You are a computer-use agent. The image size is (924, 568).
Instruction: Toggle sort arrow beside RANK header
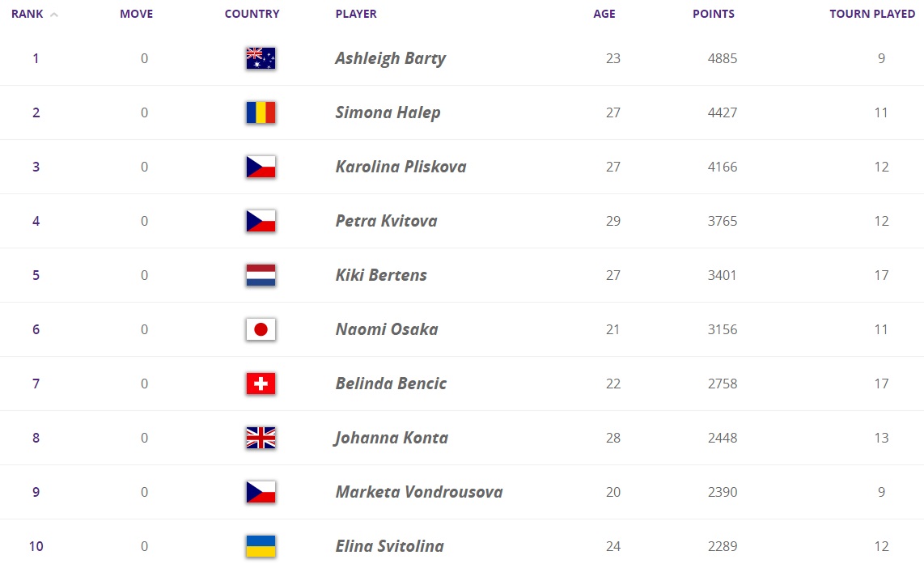tap(54, 15)
